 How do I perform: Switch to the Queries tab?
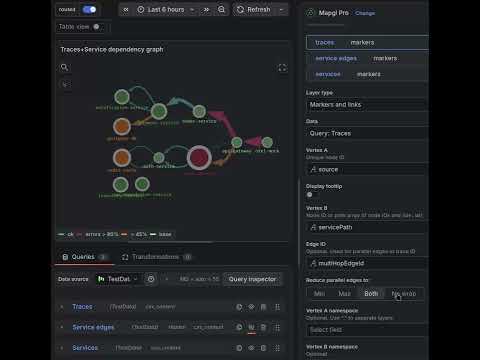coord(84,257)
